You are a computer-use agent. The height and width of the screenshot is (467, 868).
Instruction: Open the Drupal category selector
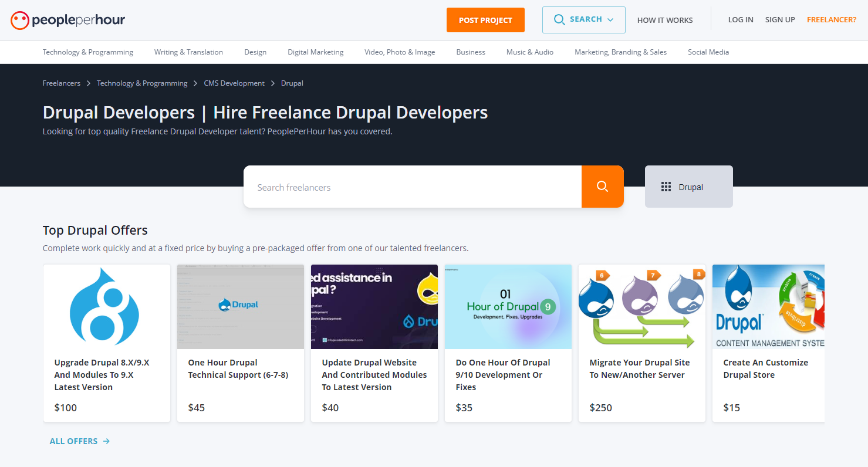tap(689, 187)
